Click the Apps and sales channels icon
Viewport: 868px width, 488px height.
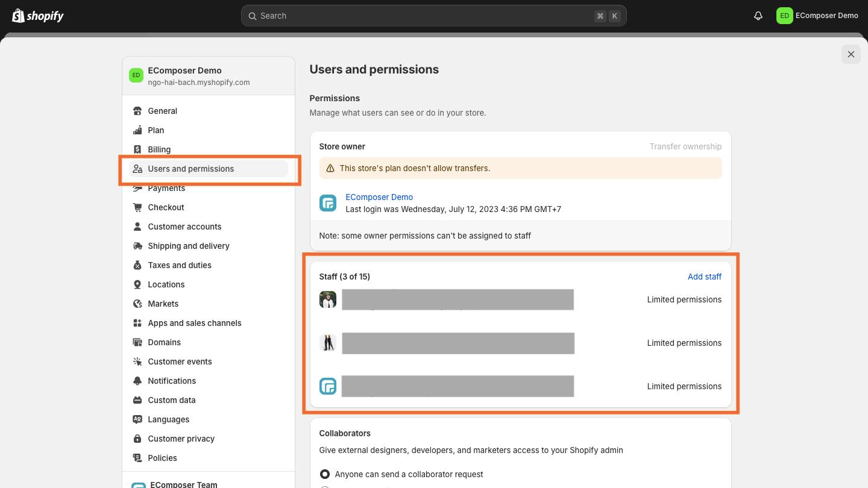pos(137,323)
